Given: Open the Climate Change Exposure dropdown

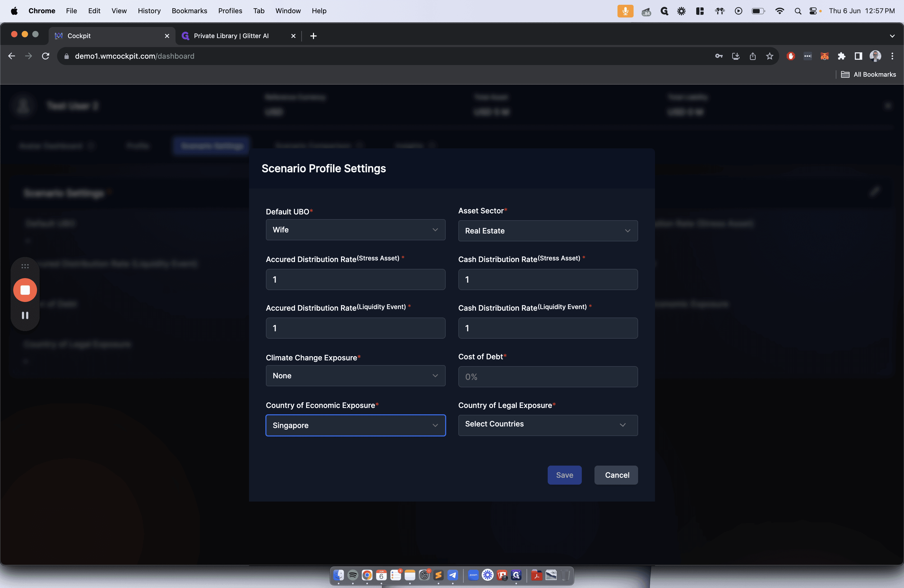Looking at the screenshot, I should (x=356, y=376).
